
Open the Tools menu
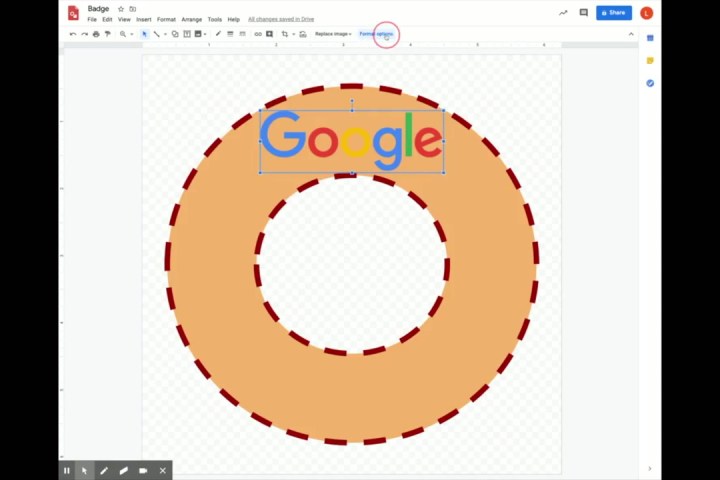[x=214, y=19]
